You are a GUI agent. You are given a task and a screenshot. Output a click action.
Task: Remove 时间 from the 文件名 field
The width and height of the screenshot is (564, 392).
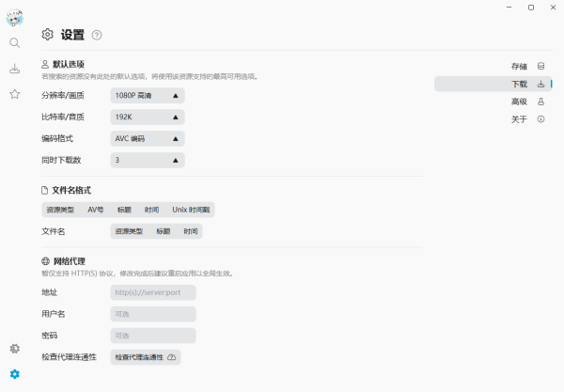(191, 231)
